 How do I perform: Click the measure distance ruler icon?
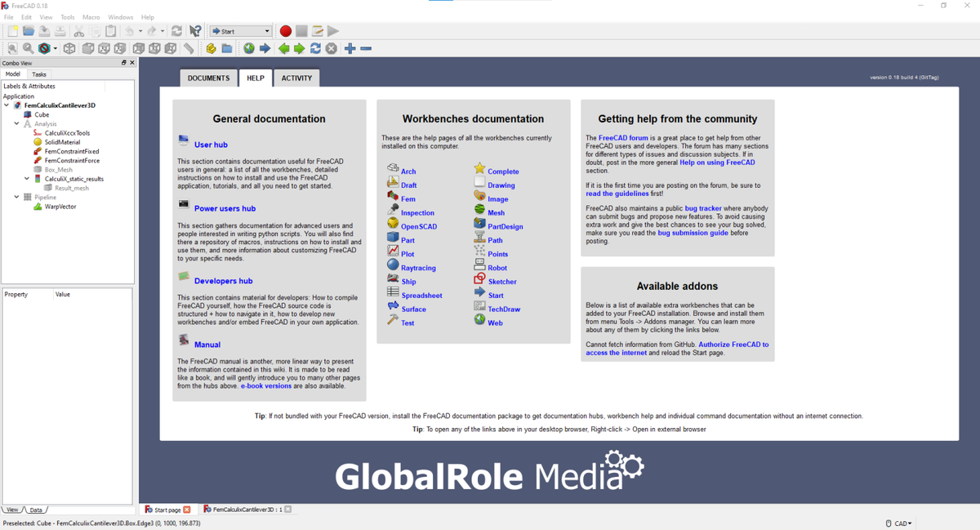tap(189, 49)
